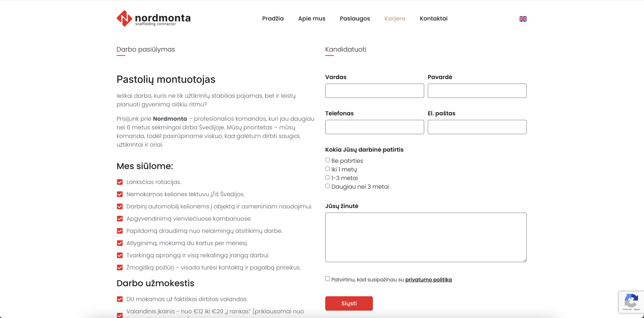Open the Paslaugos menu item
The width and height of the screenshot is (644, 318).
[x=355, y=19]
